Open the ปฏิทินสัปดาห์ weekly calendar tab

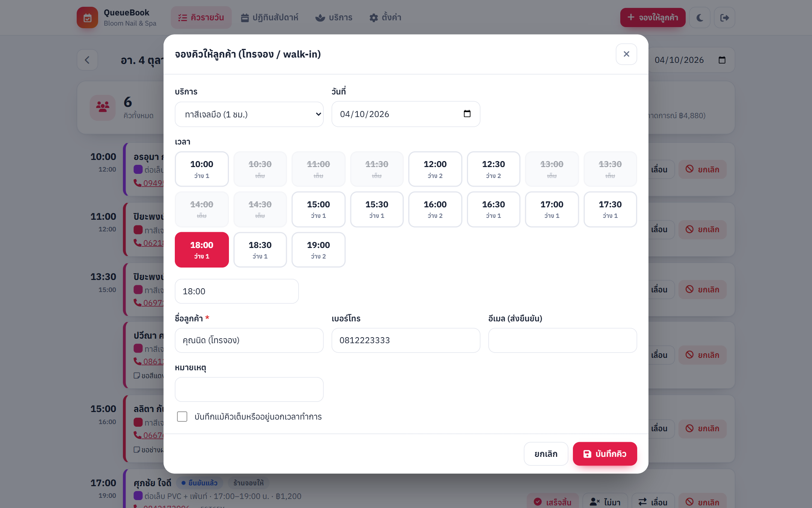click(x=269, y=18)
